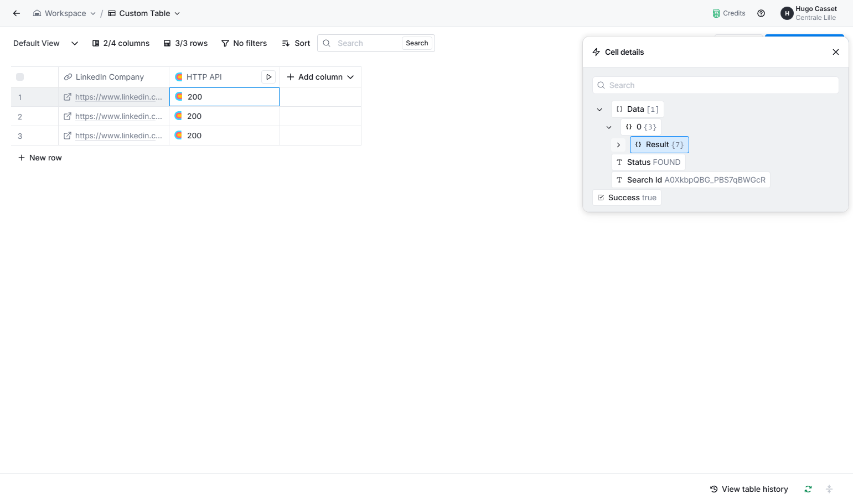Open the LinkedIn link in row 1
The height and width of the screenshot is (504, 853).
[118, 97]
